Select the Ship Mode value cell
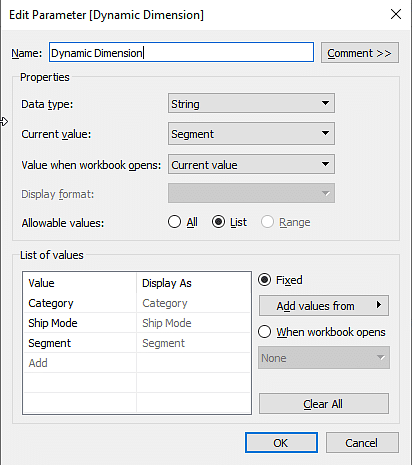This screenshot has width=412, height=465. (80, 323)
